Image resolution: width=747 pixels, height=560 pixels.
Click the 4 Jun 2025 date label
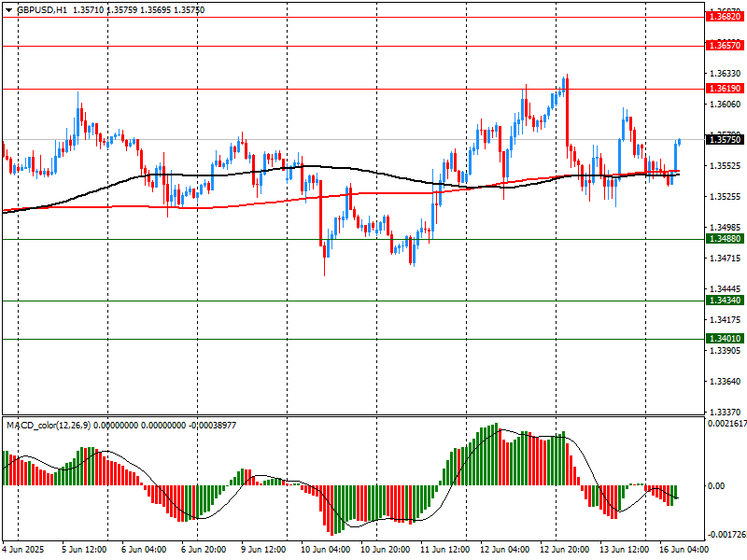[x=24, y=549]
